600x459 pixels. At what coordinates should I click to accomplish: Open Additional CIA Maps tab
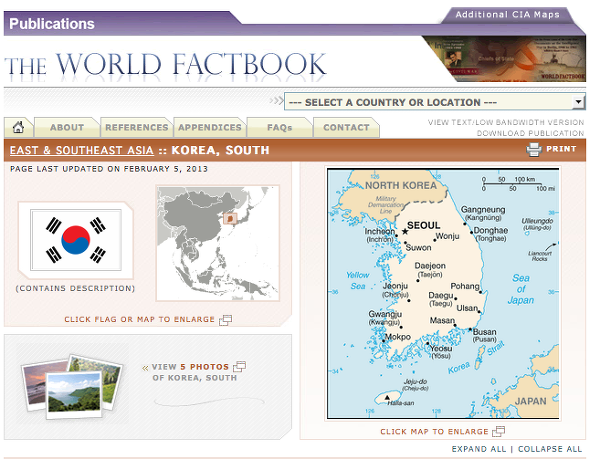coord(507,15)
